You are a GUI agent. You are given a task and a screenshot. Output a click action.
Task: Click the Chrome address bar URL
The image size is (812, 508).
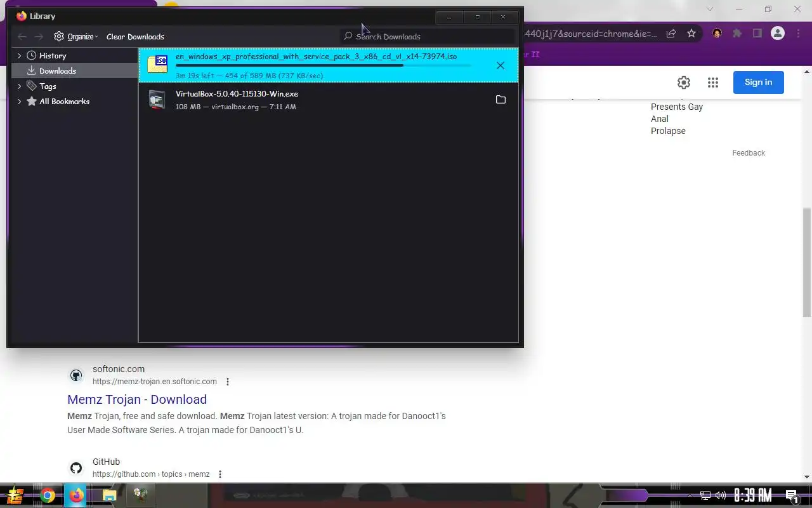pos(591,34)
